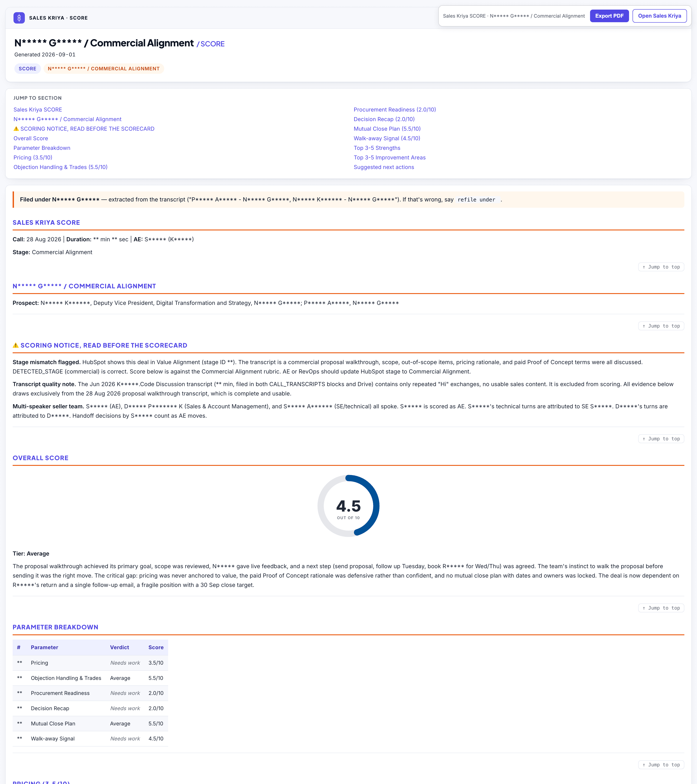This screenshot has width=697, height=784.
Task: Open the Sales Kriya SCORE jump link
Action: point(38,110)
